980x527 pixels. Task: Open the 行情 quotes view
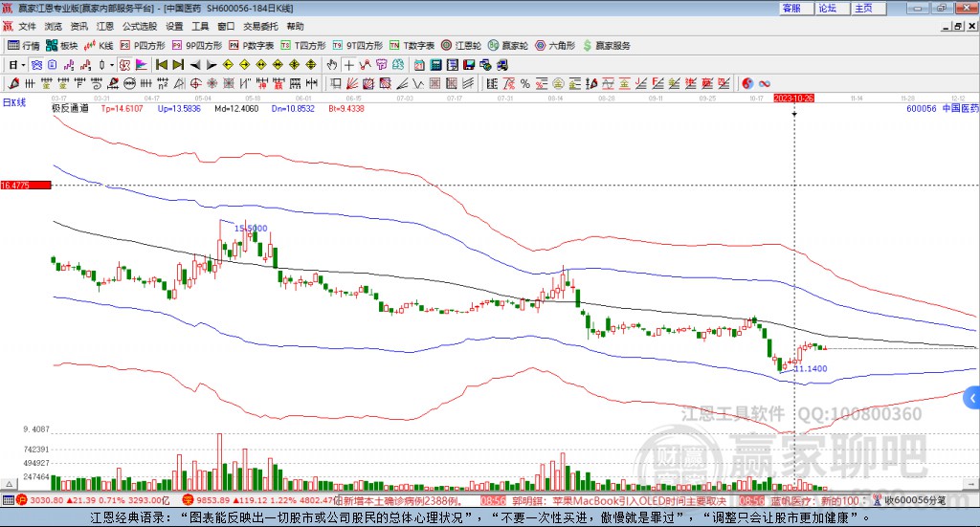tap(24, 46)
